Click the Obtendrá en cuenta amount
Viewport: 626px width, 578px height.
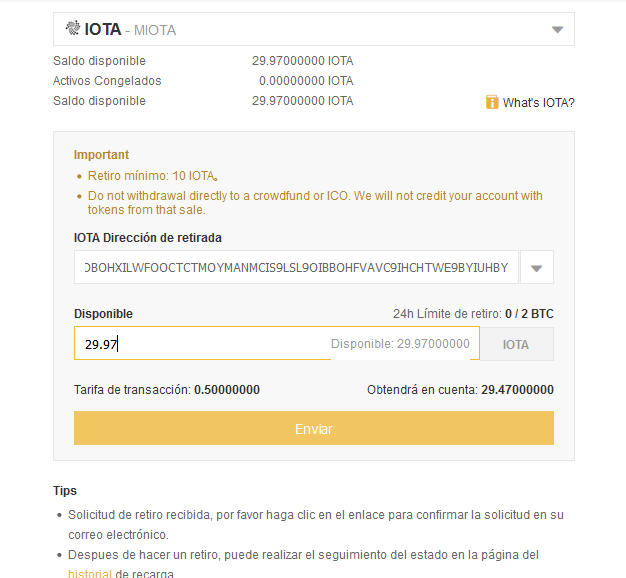pyautogui.click(x=517, y=390)
